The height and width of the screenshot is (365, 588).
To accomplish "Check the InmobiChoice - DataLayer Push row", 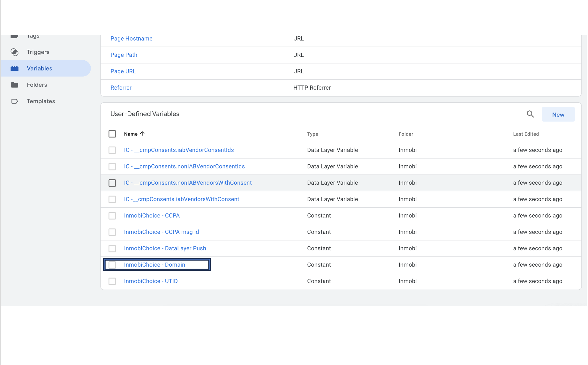I will pos(112,249).
